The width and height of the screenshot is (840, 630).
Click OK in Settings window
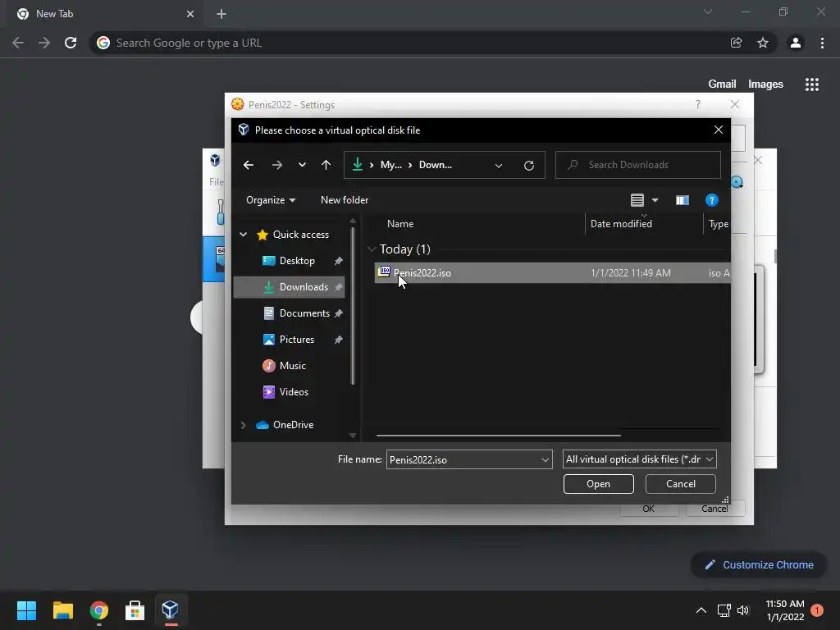pos(648,509)
